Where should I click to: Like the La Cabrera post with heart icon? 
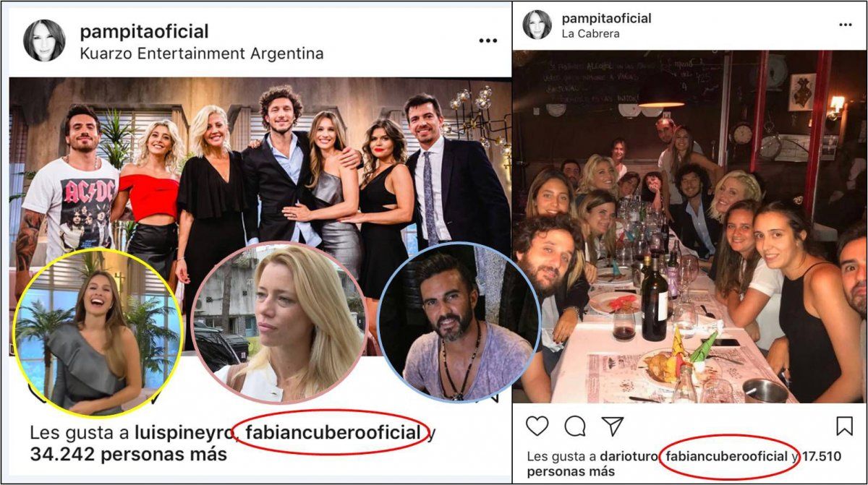(x=537, y=426)
